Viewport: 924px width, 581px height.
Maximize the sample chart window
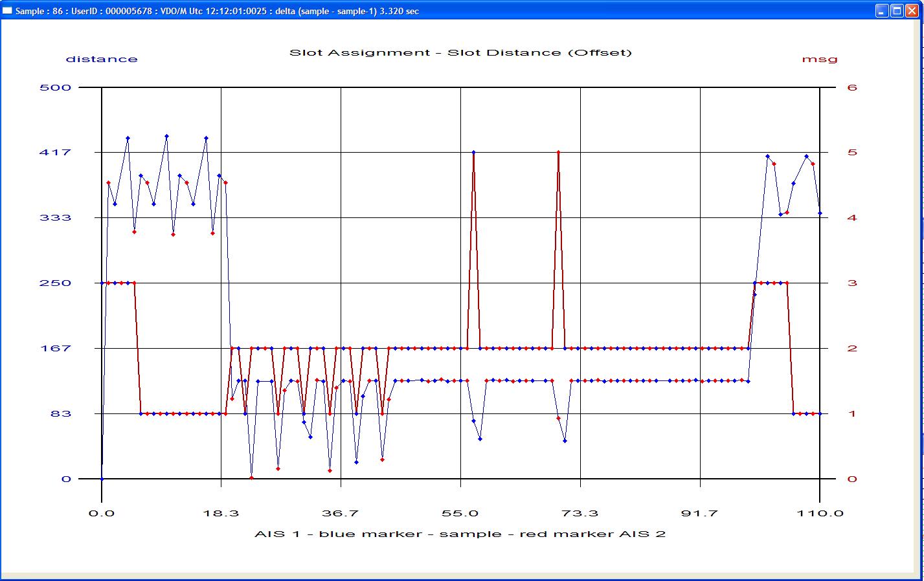(897, 11)
